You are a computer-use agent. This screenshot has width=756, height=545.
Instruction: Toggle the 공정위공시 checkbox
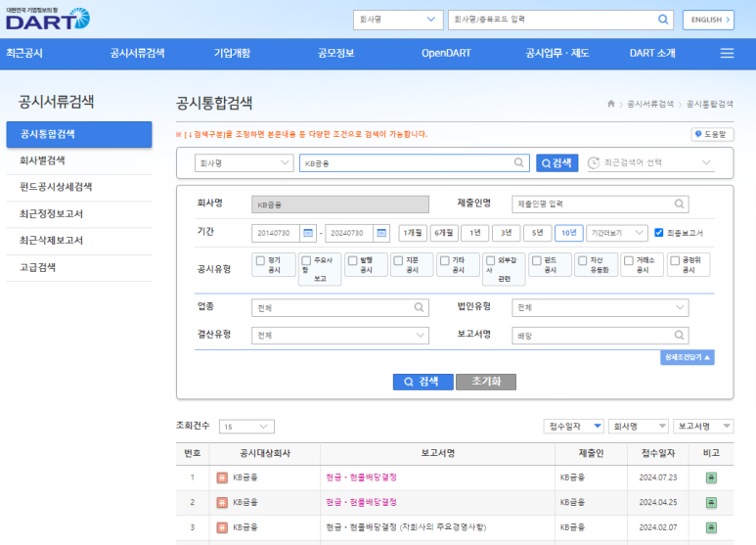[675, 260]
